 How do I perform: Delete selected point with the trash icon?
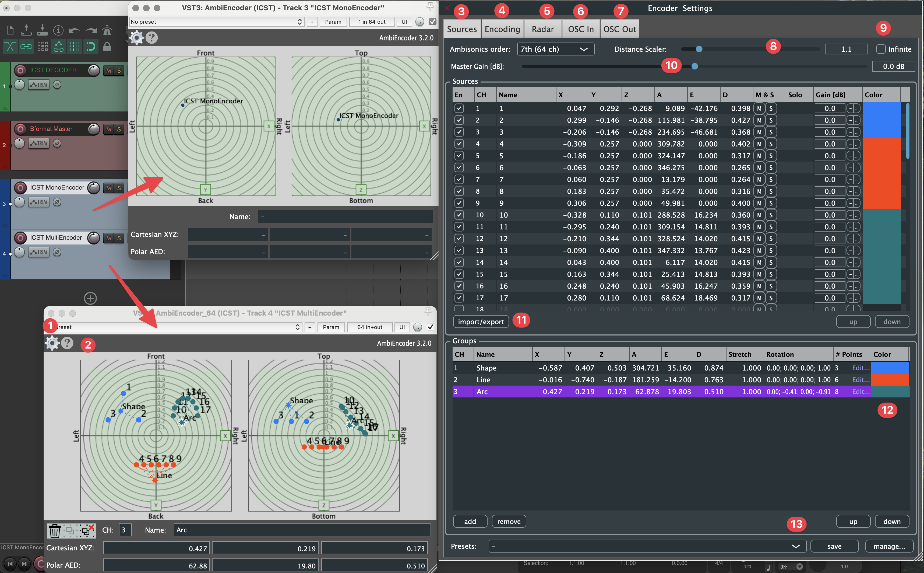tap(55, 530)
